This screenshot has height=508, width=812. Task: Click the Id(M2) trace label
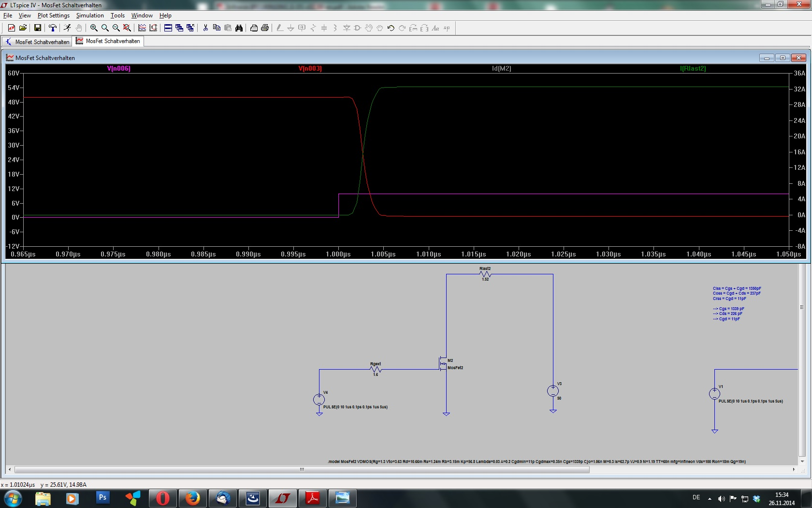(501, 68)
